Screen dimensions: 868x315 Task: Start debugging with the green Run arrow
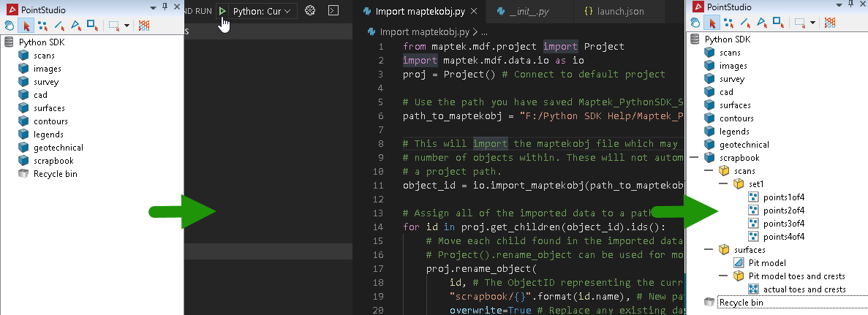click(x=222, y=10)
